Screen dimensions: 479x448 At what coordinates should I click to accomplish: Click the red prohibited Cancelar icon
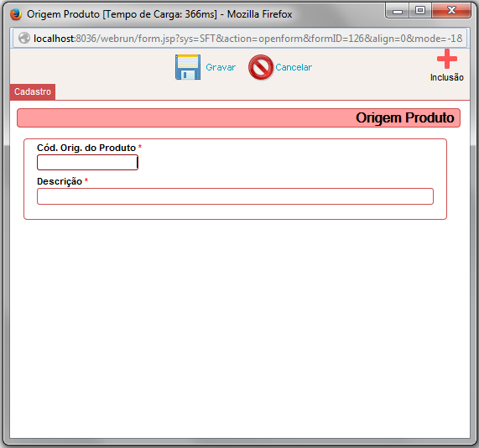pos(261,67)
